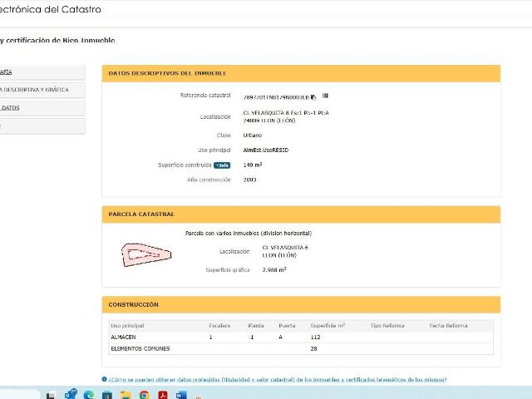Click 'Parcela con varios inmuebles (división horizontal)' text
The width and height of the screenshot is (532, 399).
pyautogui.click(x=249, y=234)
